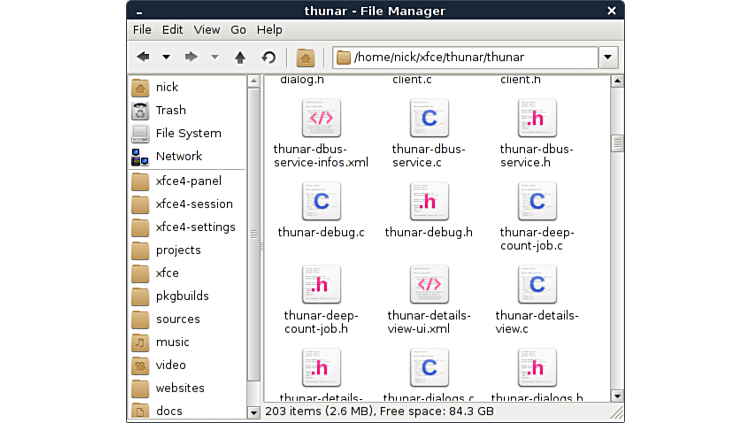This screenshot has width=752, height=423.
Task: Open xfce4-panel bookmark in sidebar
Action: 188,181
